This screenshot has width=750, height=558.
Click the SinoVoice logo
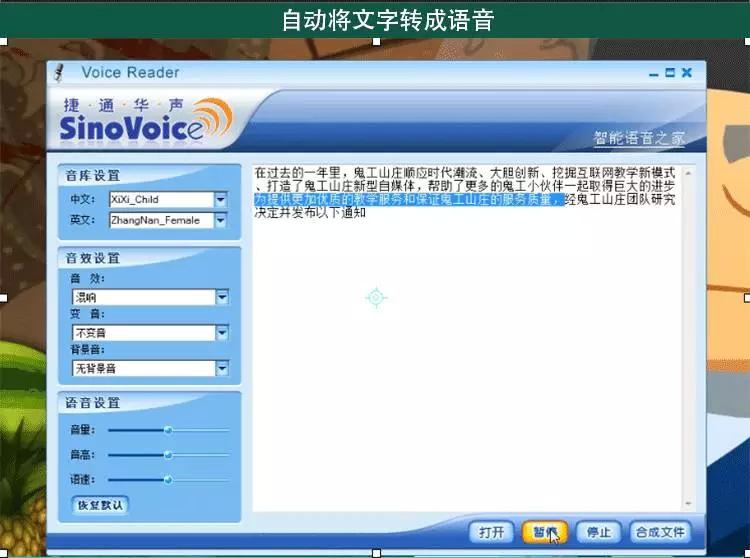[x=146, y=120]
